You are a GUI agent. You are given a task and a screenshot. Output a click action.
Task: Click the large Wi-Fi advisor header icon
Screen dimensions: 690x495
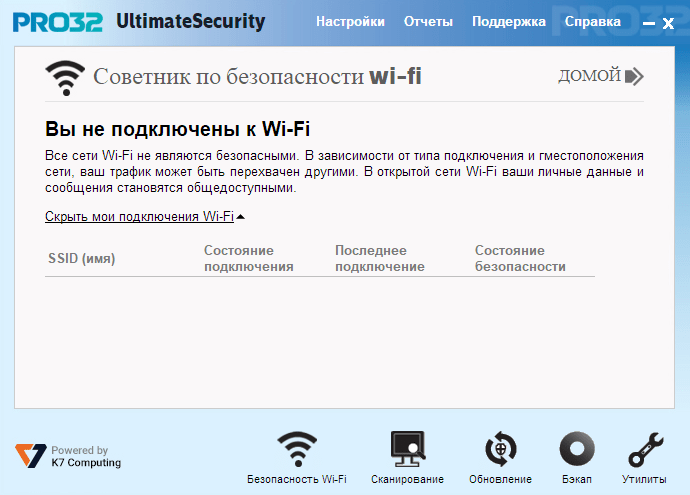click(x=65, y=77)
